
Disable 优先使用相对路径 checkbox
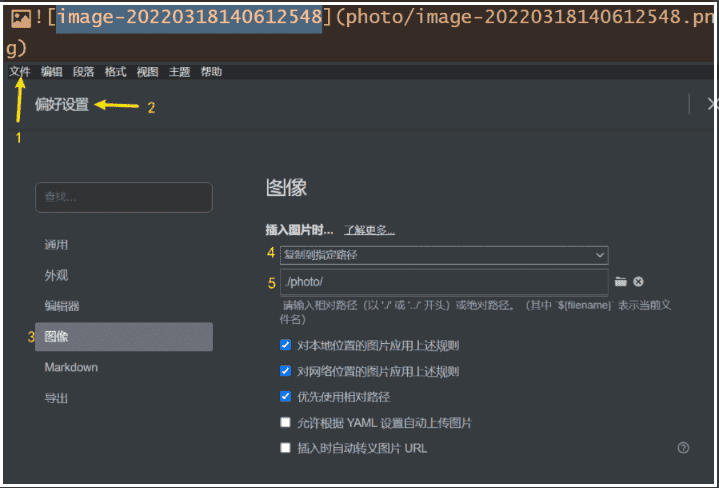[286, 397]
